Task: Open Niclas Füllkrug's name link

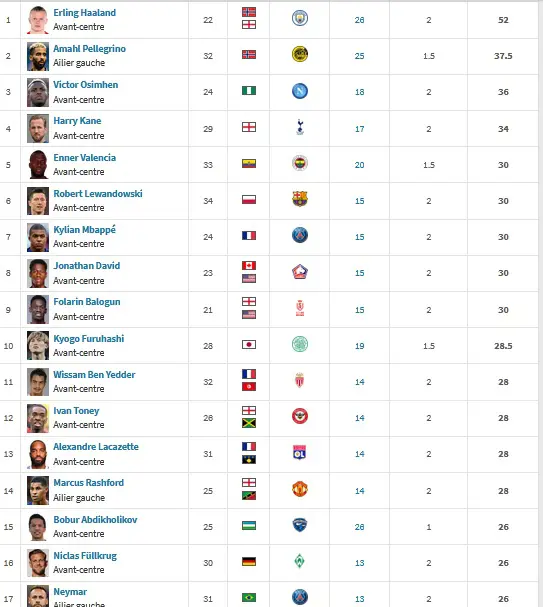Action: coord(85,556)
